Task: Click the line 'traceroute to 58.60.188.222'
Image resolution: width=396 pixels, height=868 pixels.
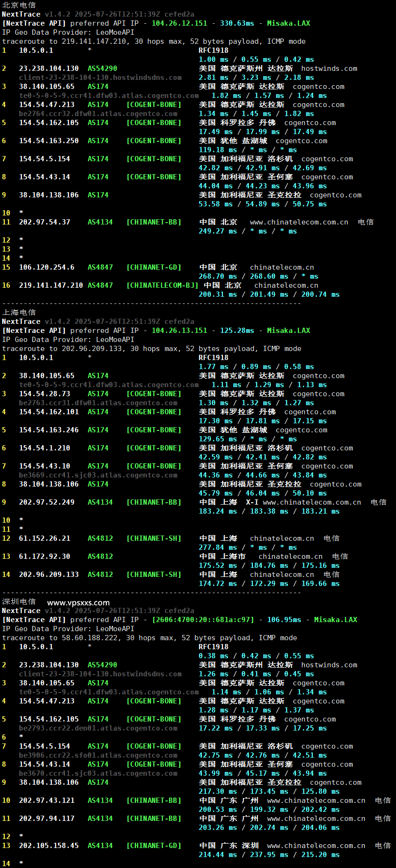Action: 150,638
